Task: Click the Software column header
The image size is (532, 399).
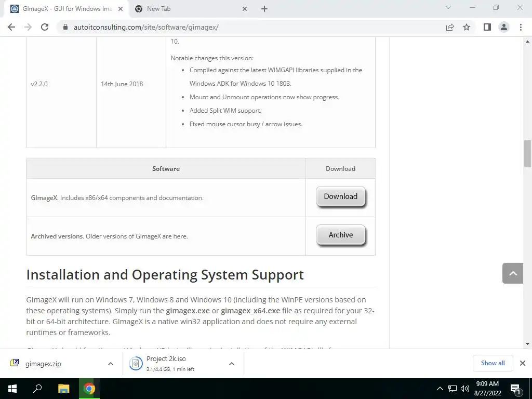Action: (166, 169)
